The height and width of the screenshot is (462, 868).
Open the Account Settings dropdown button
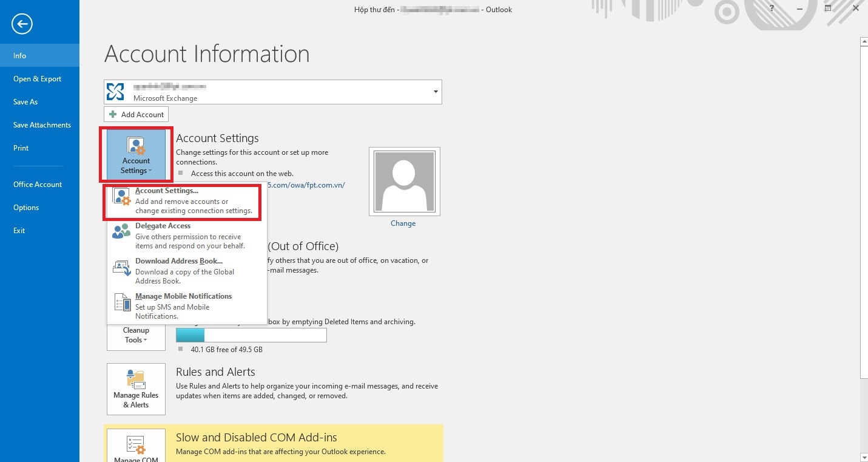(136, 155)
